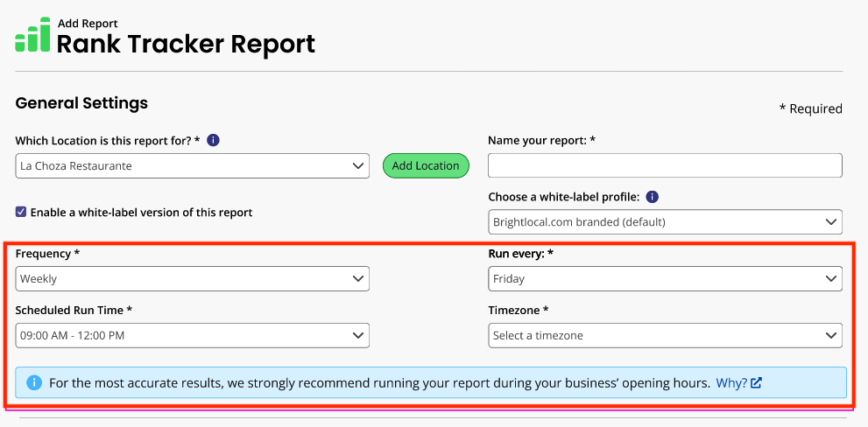Open the Scheduled Run Time dropdown
The height and width of the screenshot is (427, 868).
[x=192, y=335]
